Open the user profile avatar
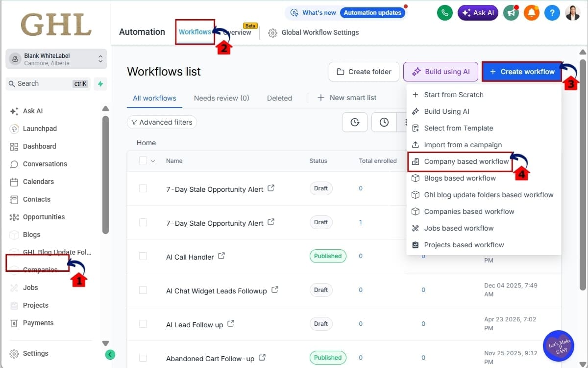 [573, 13]
